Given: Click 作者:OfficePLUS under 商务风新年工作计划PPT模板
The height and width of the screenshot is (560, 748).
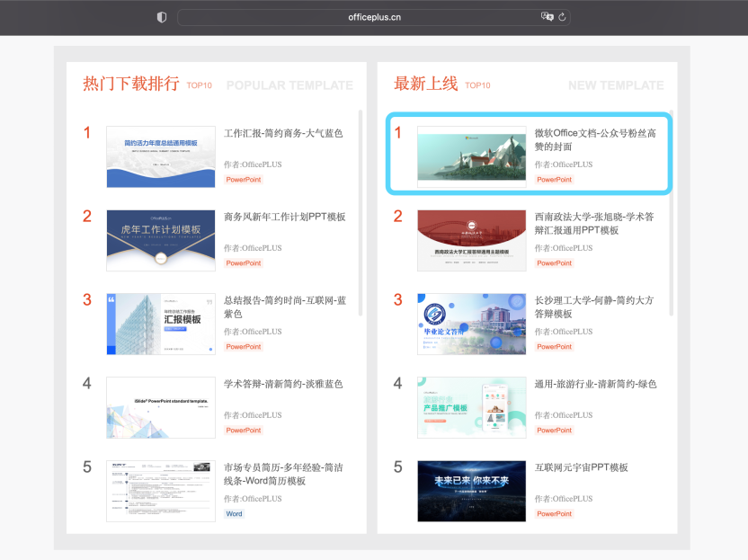Looking at the screenshot, I should click(253, 247).
